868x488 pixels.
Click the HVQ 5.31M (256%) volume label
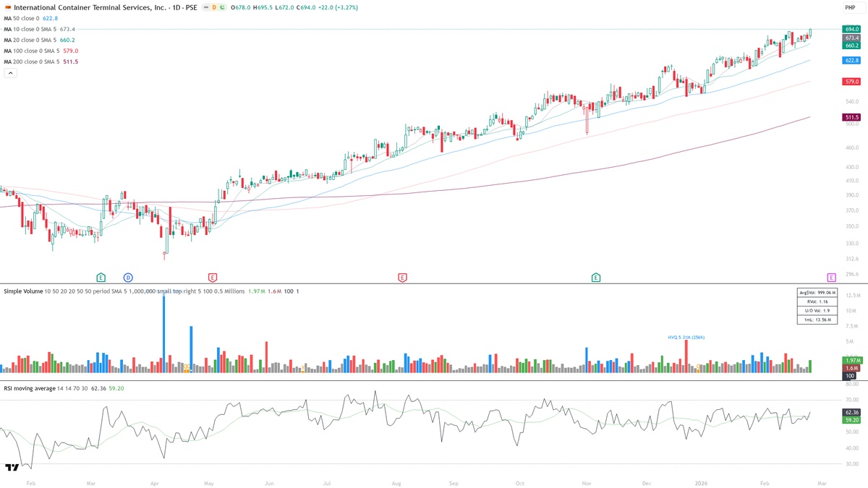(686, 337)
